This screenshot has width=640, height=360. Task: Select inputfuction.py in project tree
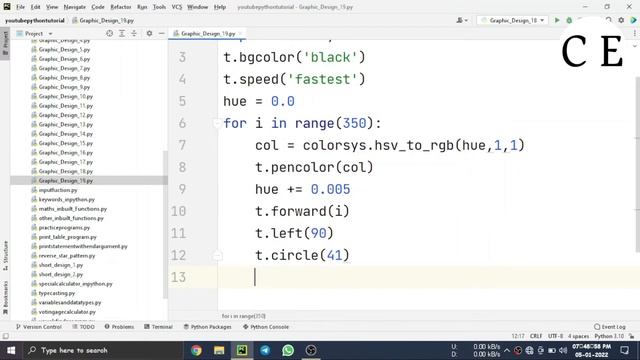[x=58, y=190]
